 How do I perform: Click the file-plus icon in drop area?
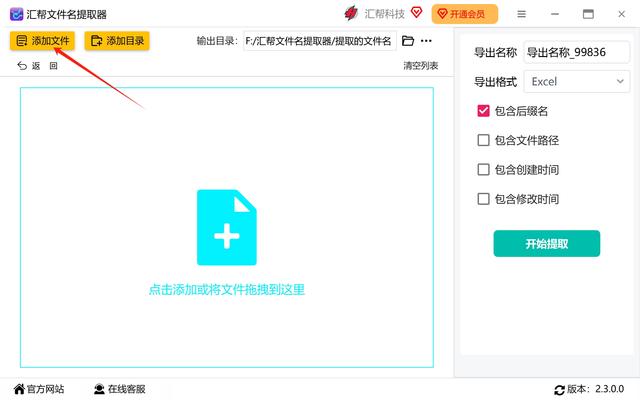[x=227, y=227]
